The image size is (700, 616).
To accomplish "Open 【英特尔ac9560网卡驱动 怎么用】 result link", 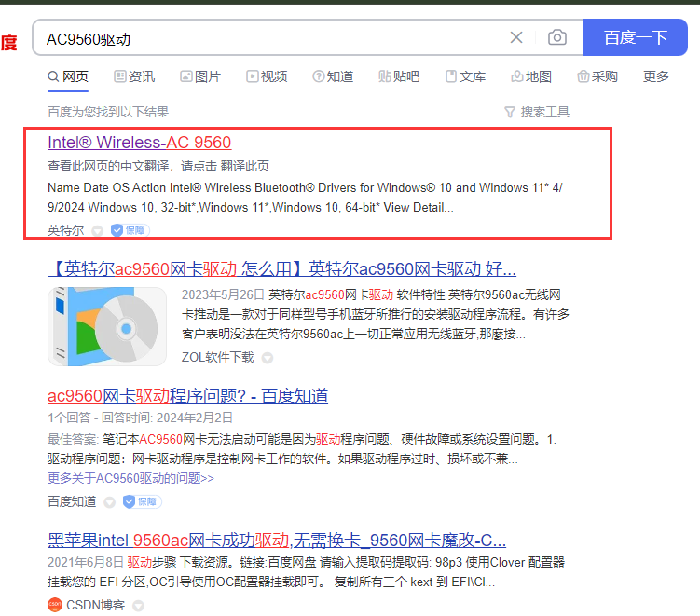I will pyautogui.click(x=281, y=268).
